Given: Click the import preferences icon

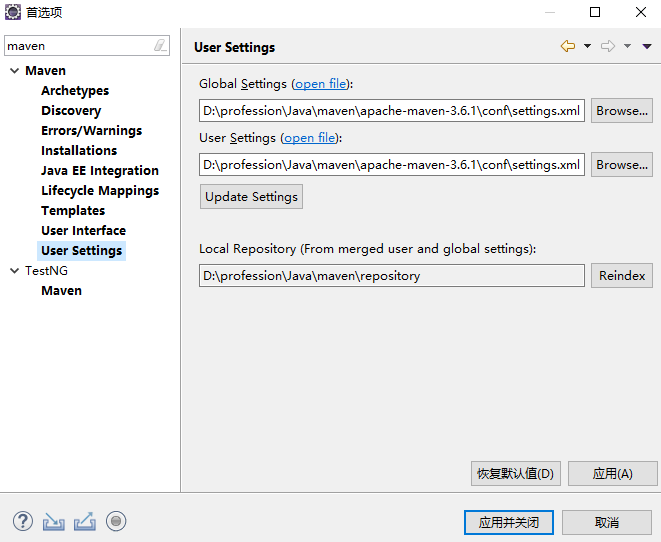Looking at the screenshot, I should [54, 522].
